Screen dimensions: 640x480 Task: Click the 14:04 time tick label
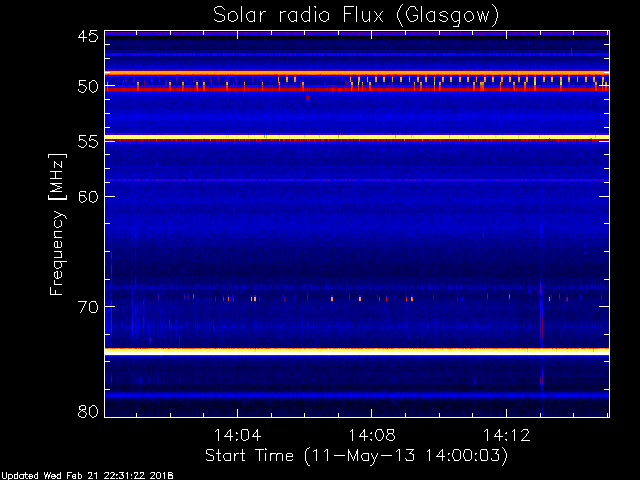(x=238, y=435)
